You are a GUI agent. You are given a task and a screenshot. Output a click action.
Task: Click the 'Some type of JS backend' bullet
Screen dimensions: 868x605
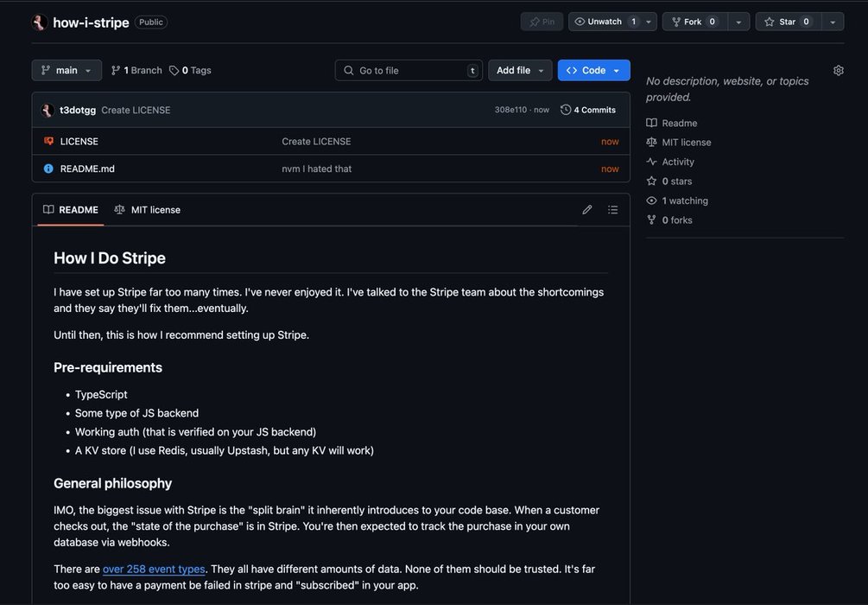click(x=136, y=413)
